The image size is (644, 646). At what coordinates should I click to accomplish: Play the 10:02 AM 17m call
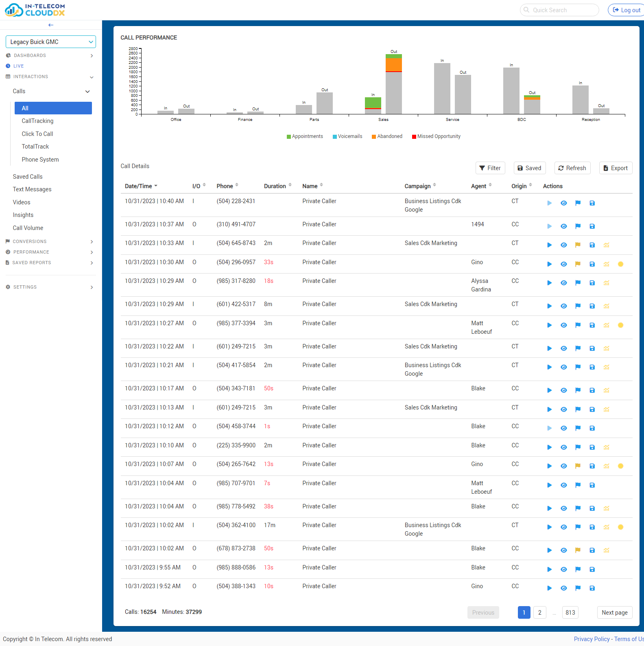pos(549,527)
